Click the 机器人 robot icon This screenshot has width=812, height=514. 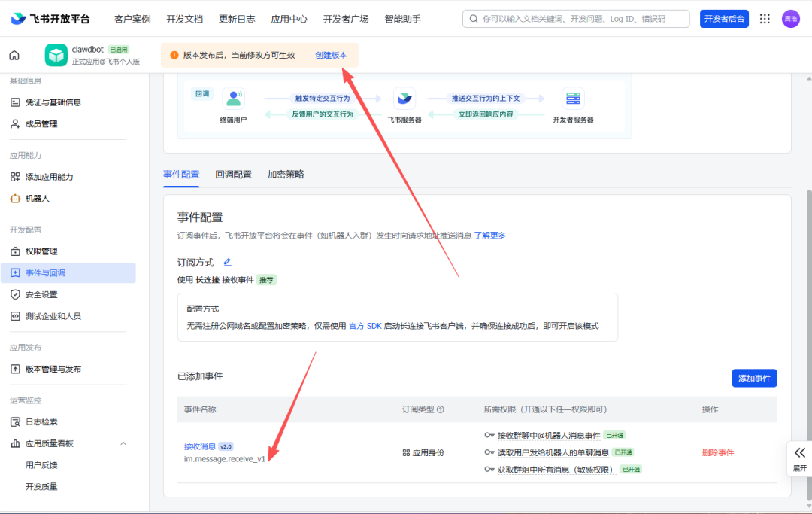[x=15, y=199]
